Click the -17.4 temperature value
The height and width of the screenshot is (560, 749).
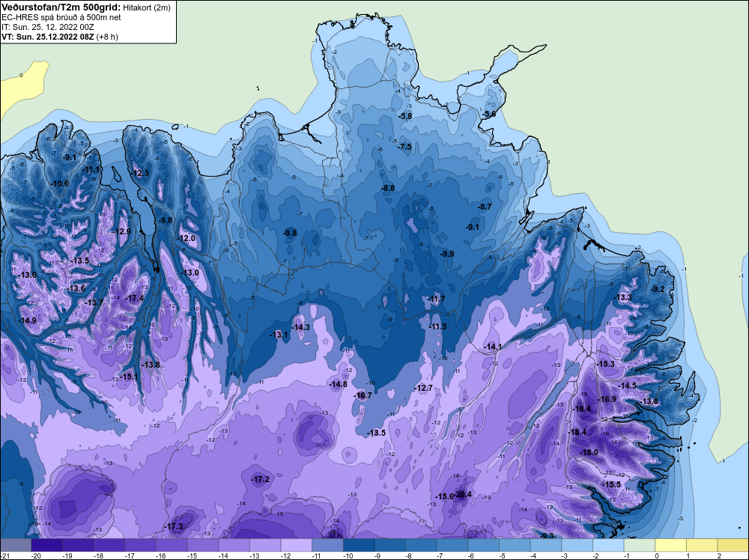[134, 298]
